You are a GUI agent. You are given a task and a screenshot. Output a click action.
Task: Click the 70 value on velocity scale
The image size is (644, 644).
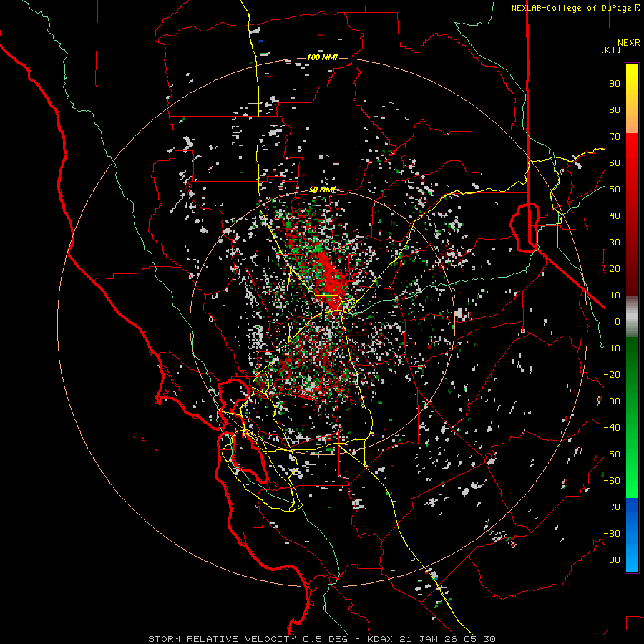[x=615, y=137]
